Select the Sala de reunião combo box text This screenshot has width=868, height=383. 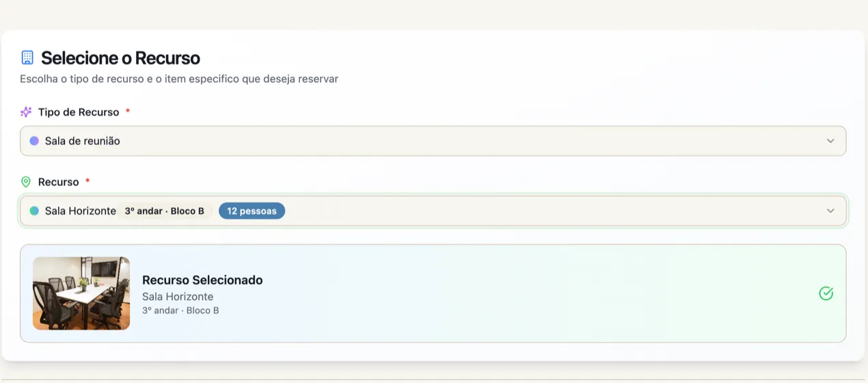click(x=83, y=141)
